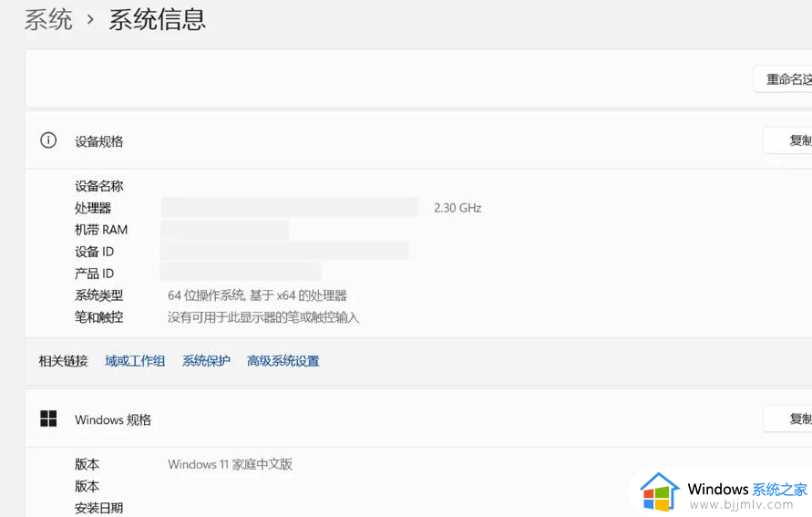Viewport: 812px width, 517px height.
Task: Open the 高级系统设置 link
Action: 283,361
